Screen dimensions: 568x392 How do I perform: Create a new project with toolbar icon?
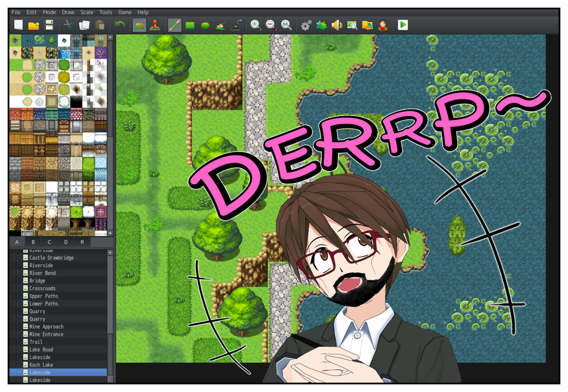18,25
